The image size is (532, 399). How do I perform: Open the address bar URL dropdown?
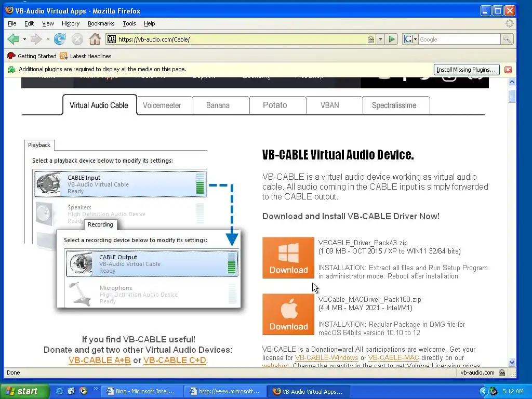tap(380, 39)
